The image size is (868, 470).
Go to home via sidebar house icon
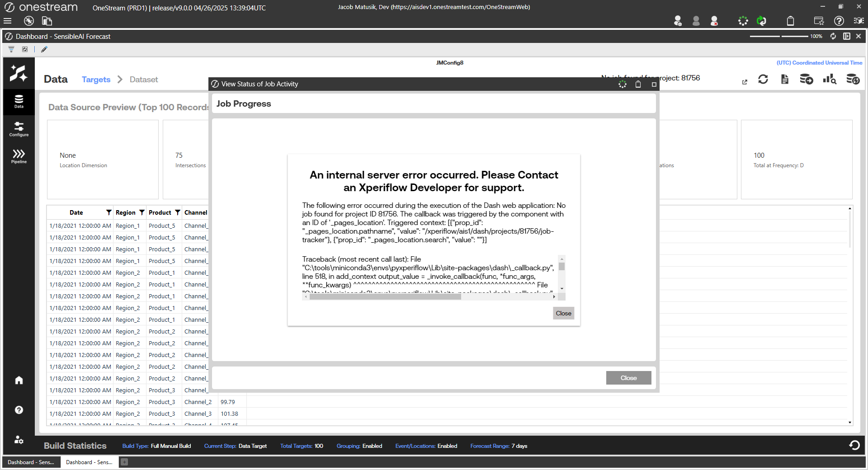click(x=19, y=380)
